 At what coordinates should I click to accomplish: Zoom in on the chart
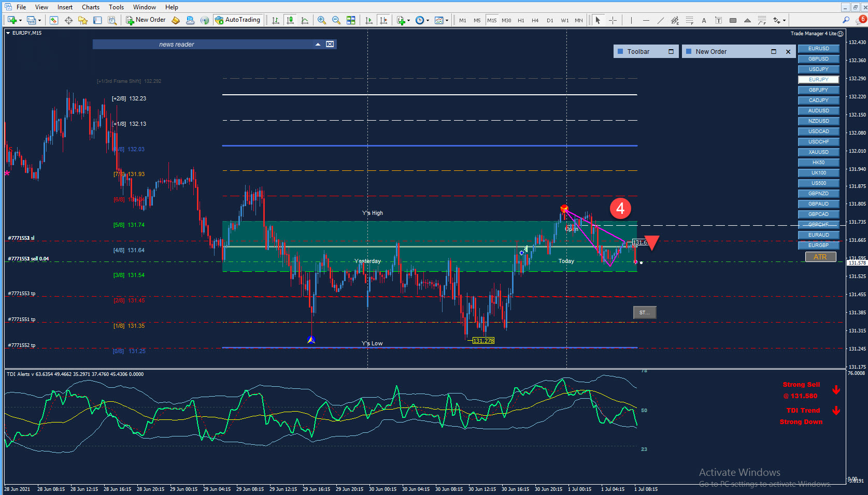[x=322, y=20]
